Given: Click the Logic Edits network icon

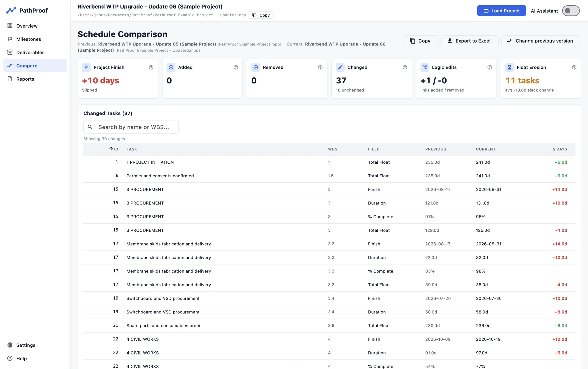Looking at the screenshot, I should click(425, 67).
